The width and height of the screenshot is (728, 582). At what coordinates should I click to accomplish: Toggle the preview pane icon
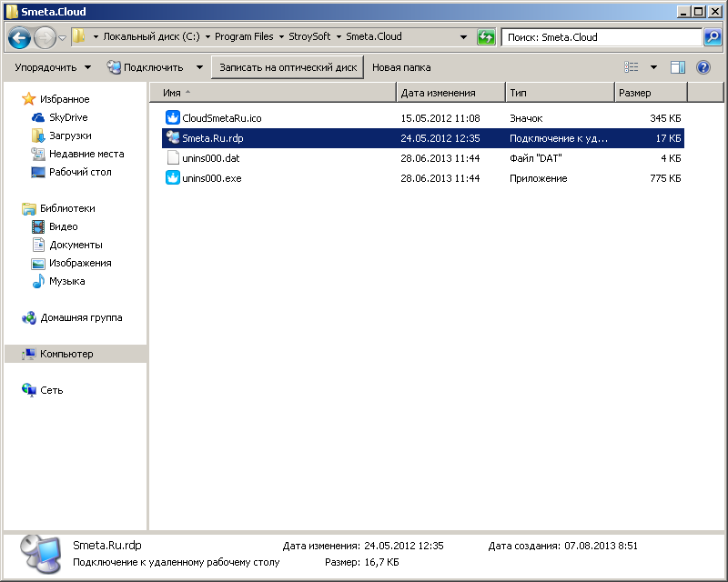(678, 67)
